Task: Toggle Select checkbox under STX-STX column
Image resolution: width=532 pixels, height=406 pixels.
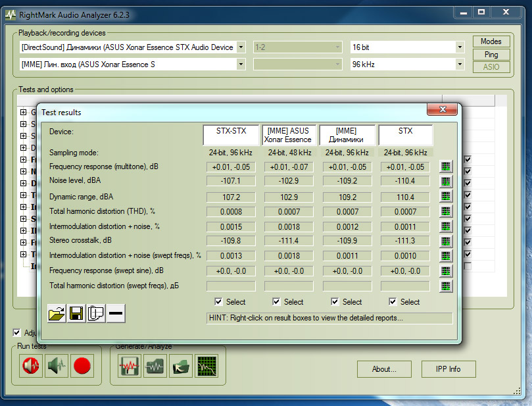Action: 218,301
